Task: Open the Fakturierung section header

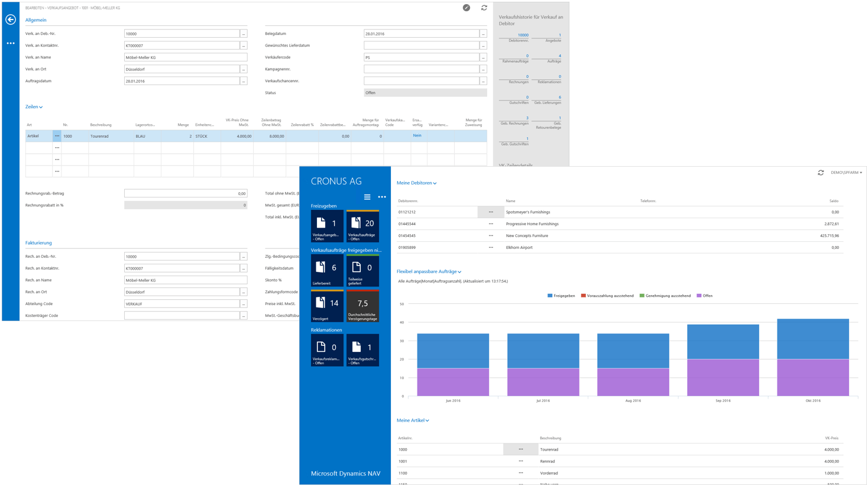Action: pos(38,243)
